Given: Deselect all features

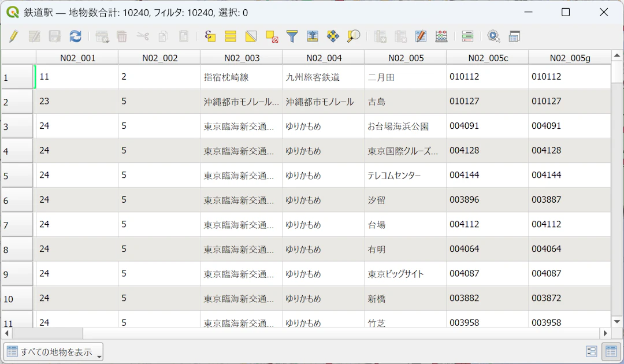Looking at the screenshot, I should pos(272,36).
